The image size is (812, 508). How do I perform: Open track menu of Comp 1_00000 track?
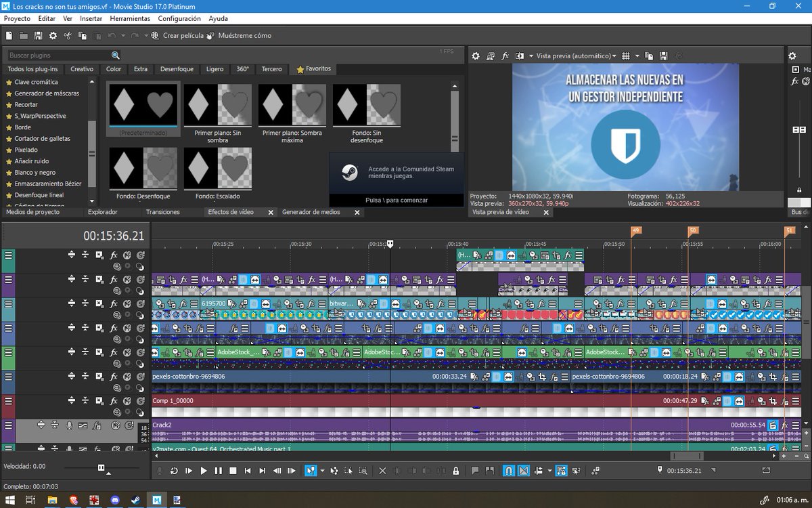pyautogui.click(x=8, y=401)
